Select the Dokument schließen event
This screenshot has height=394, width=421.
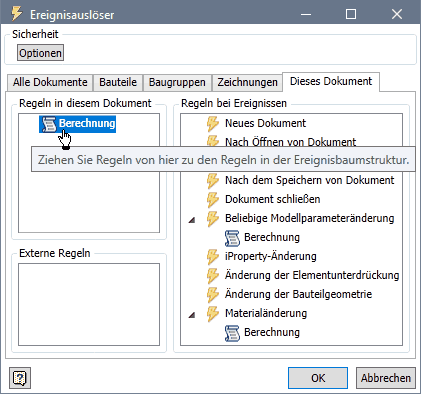(x=273, y=199)
